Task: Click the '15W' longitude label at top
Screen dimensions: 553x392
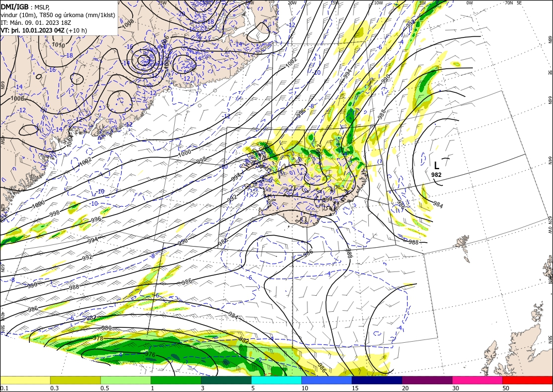Action: 335,3
